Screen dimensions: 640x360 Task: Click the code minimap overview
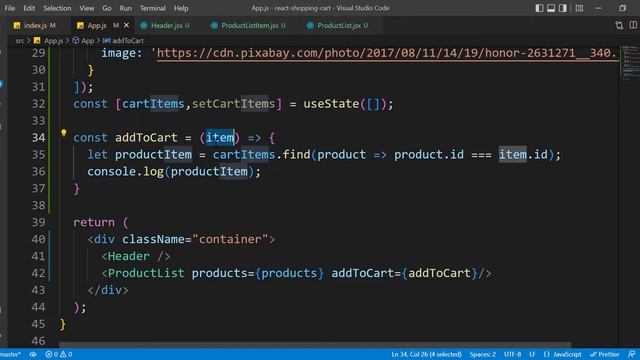(x=630, y=63)
